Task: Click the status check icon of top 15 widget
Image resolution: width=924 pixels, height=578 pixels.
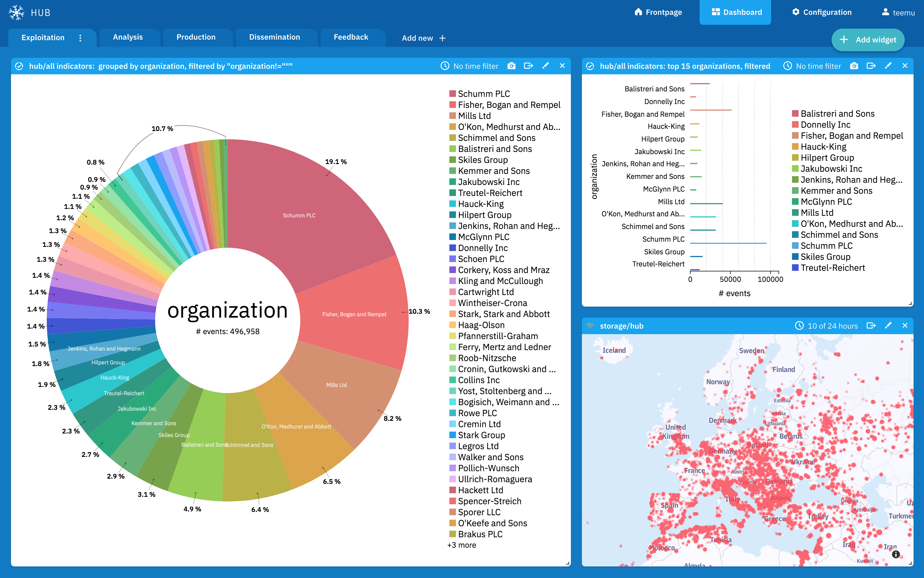Action: point(590,66)
